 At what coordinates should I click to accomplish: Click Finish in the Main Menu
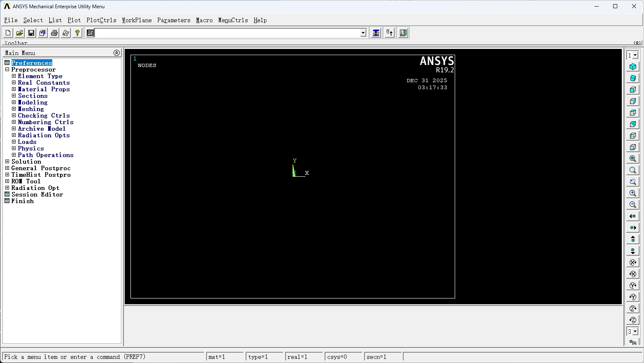click(x=23, y=201)
